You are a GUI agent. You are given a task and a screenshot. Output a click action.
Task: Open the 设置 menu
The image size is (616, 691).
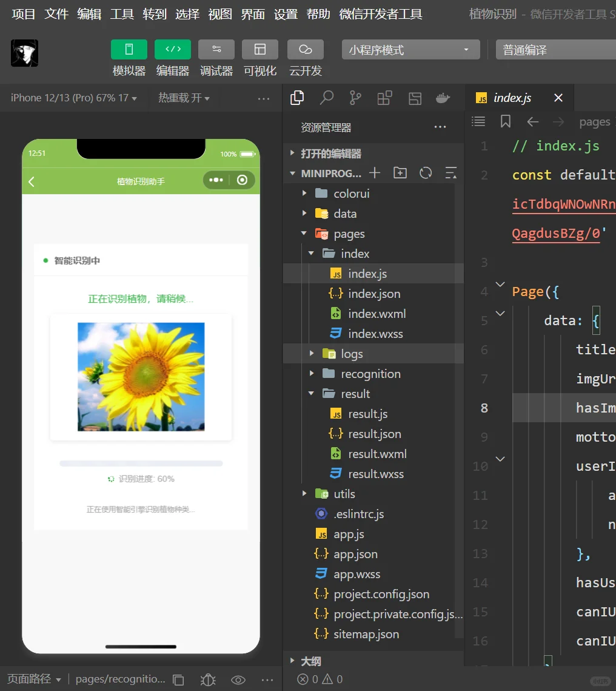click(286, 14)
